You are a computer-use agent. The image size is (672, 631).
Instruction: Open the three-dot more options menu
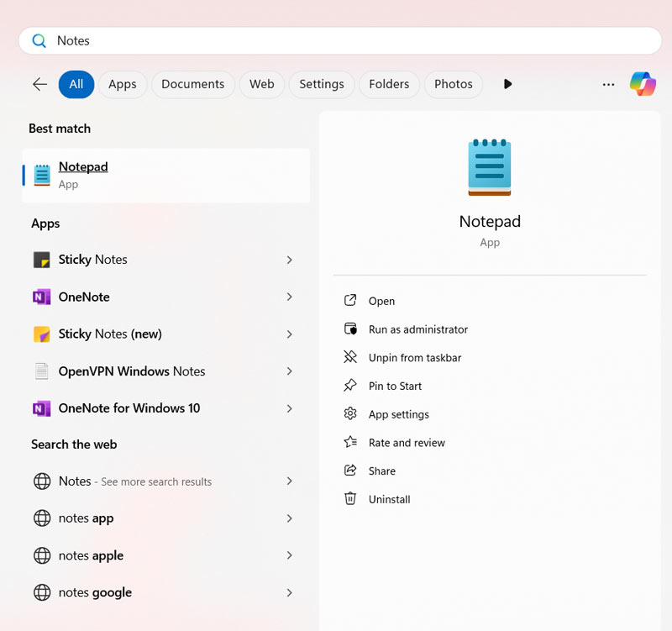[x=608, y=85]
